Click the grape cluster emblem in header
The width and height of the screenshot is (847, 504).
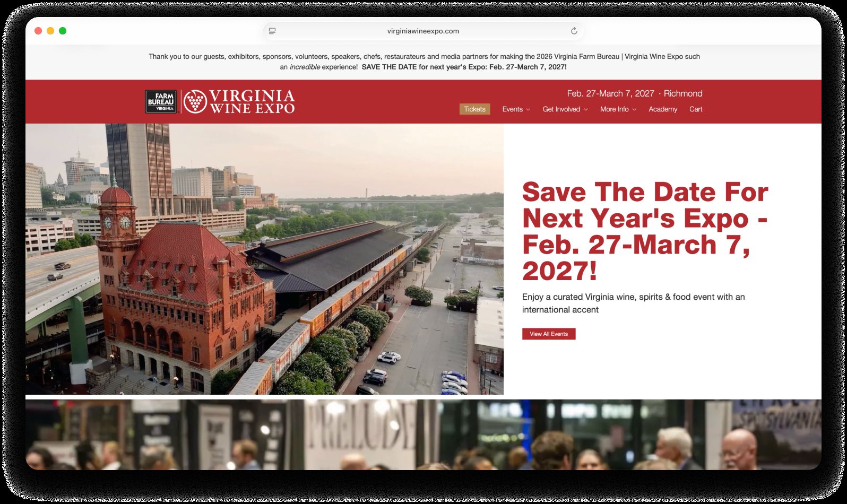coord(195,101)
